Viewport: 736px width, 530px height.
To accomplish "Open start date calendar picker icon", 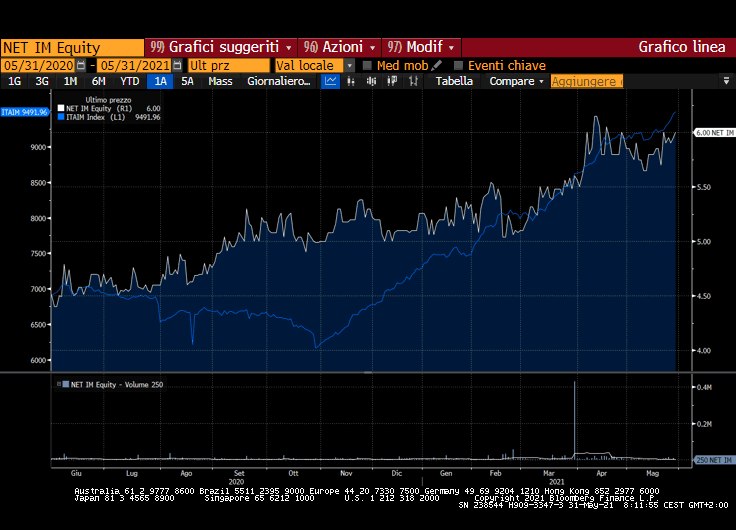I will (x=81, y=65).
